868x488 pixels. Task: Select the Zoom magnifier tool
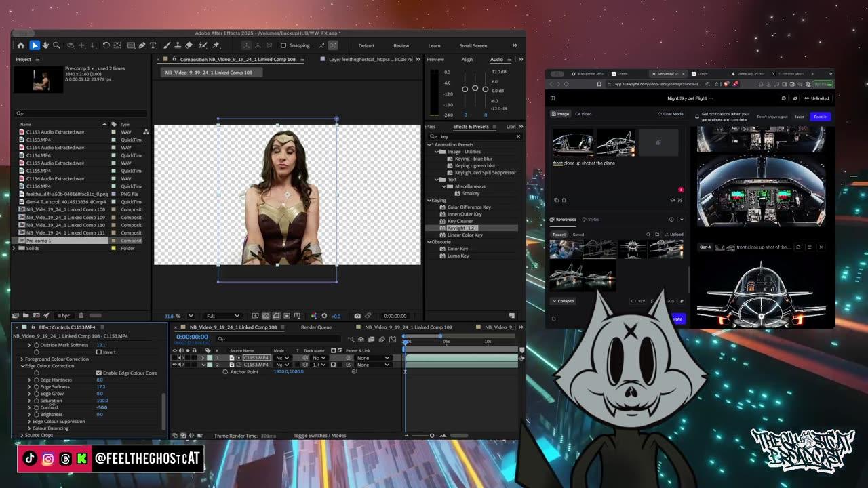pos(56,45)
